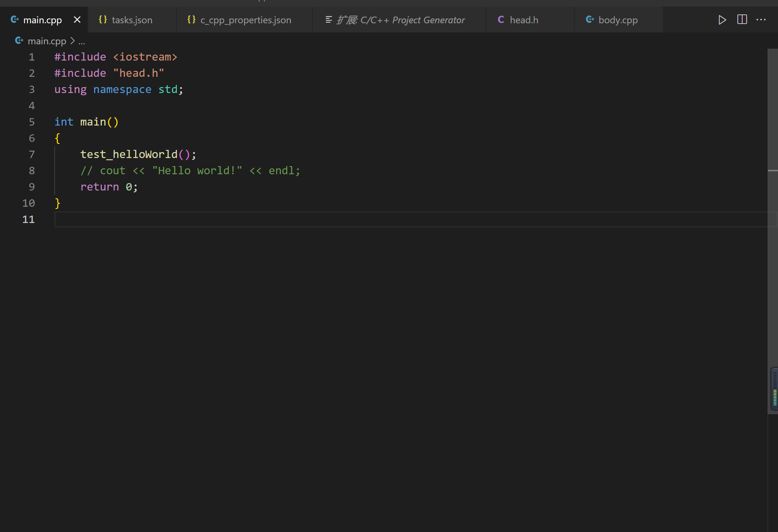This screenshot has height=532, width=778.
Task: Click the preview icon on Project Generator tab
Action: 329,20
